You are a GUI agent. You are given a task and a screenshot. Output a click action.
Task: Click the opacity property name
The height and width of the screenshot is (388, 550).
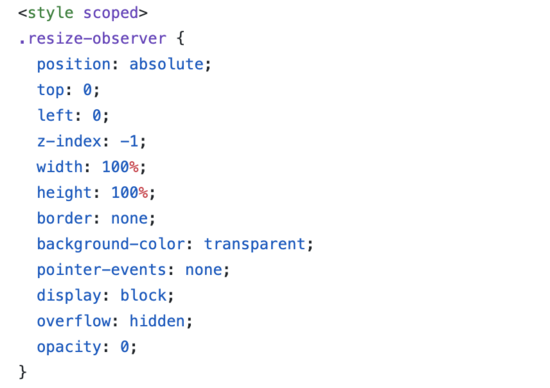pyautogui.click(x=69, y=347)
